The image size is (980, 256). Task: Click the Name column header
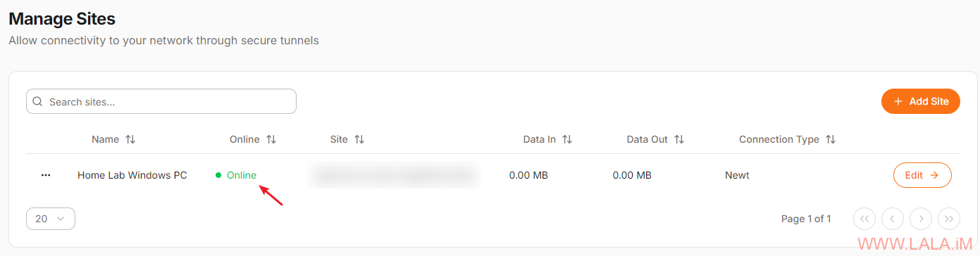click(x=105, y=139)
